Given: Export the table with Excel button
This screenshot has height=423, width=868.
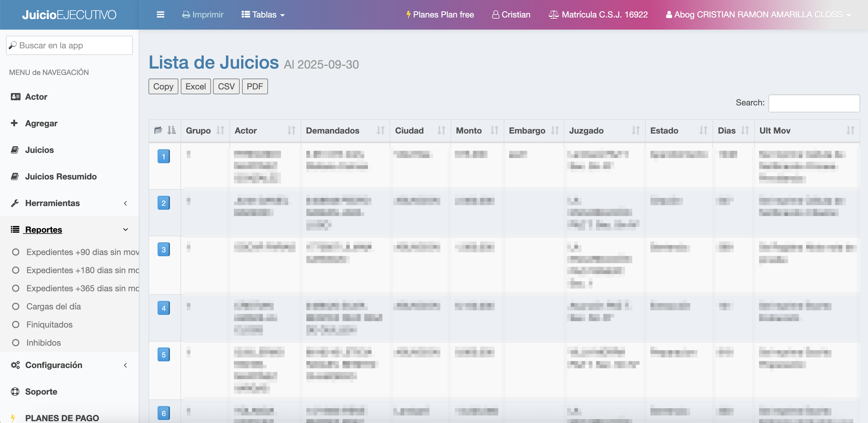Looking at the screenshot, I should click(196, 86).
